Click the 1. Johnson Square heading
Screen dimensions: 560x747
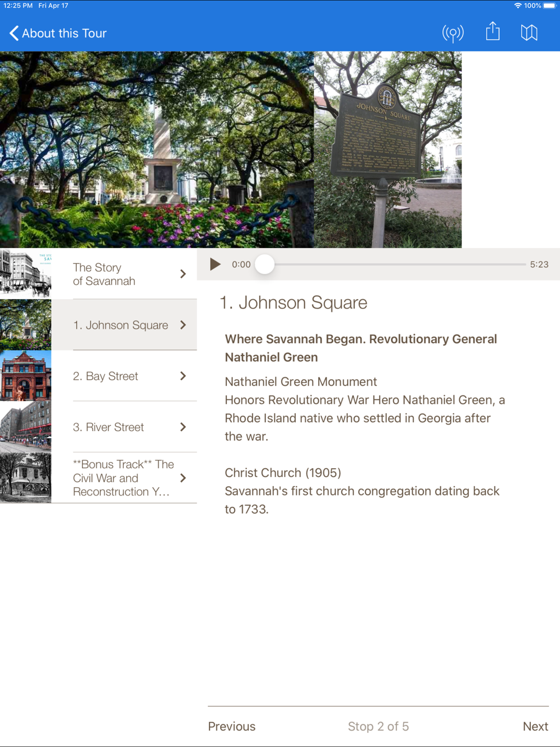click(293, 302)
